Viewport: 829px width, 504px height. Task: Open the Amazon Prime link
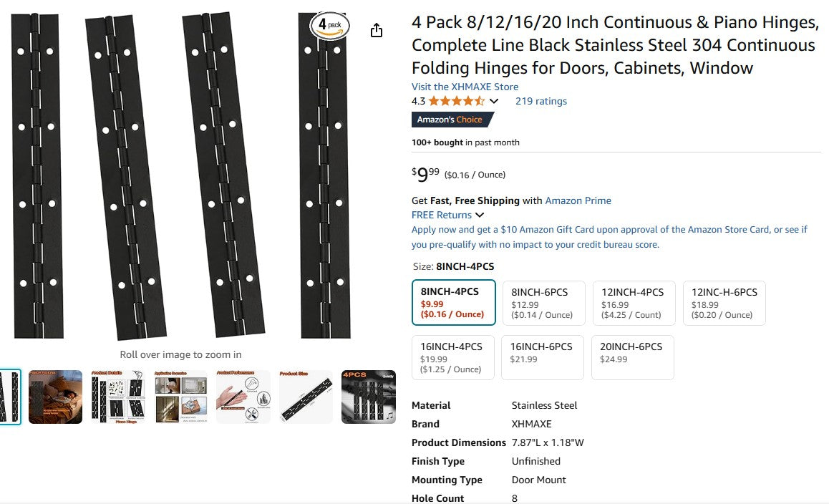[578, 200]
